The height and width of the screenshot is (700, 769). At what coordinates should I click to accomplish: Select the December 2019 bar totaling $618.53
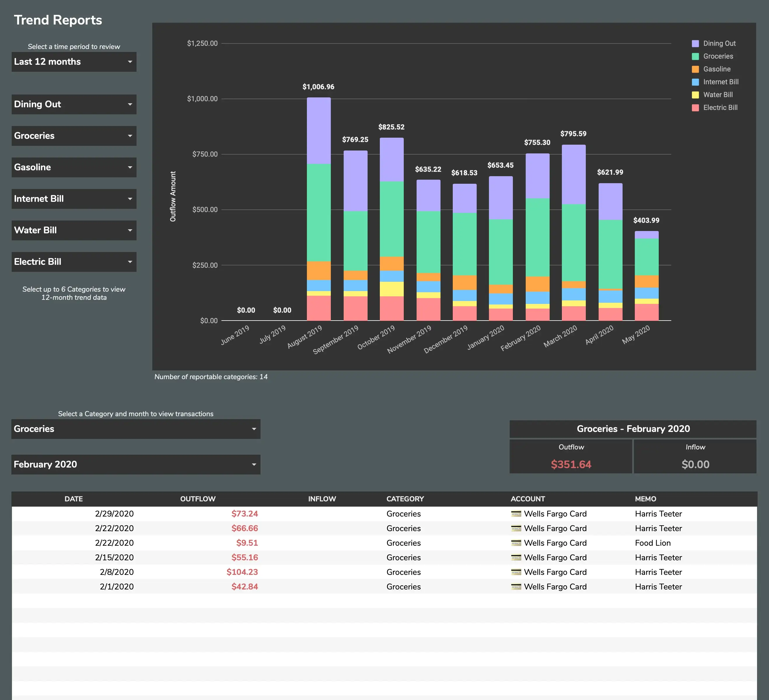click(465, 252)
